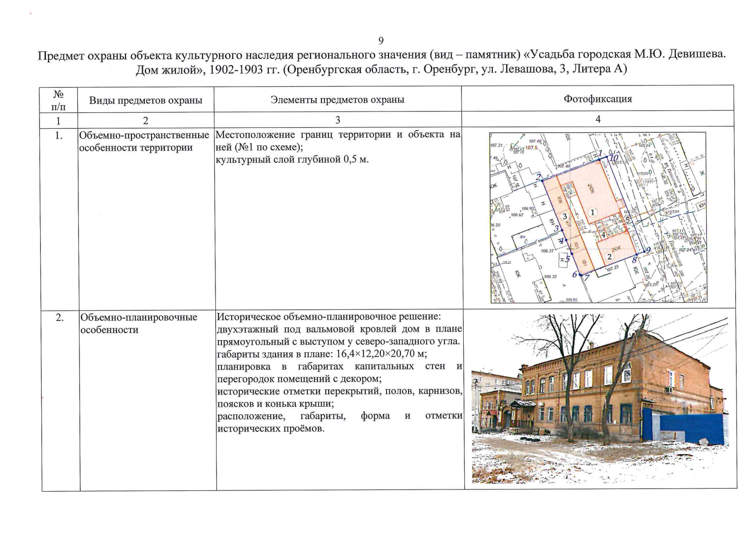756x535 pixels.
Task: Click circled marker 1 on the map
Action: [593, 213]
